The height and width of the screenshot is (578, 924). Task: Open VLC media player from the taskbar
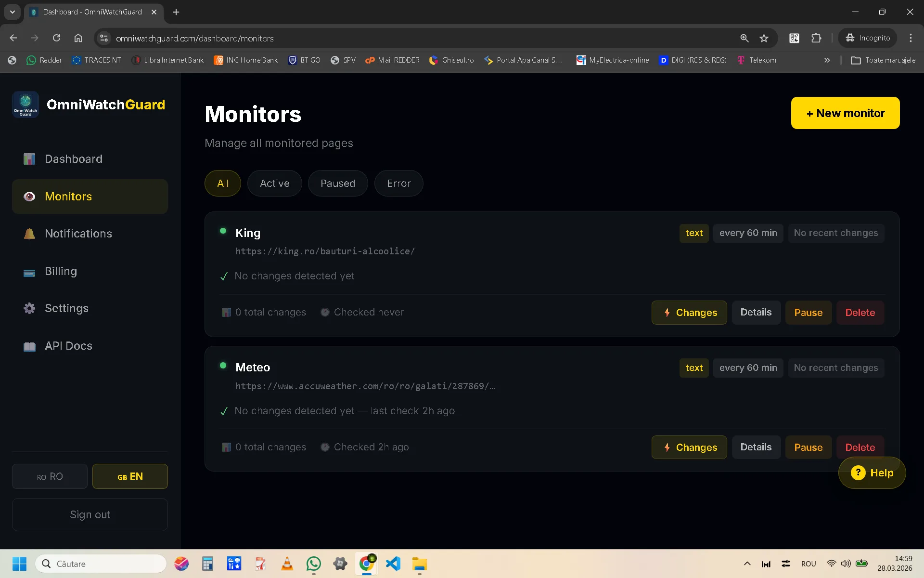coord(287,564)
